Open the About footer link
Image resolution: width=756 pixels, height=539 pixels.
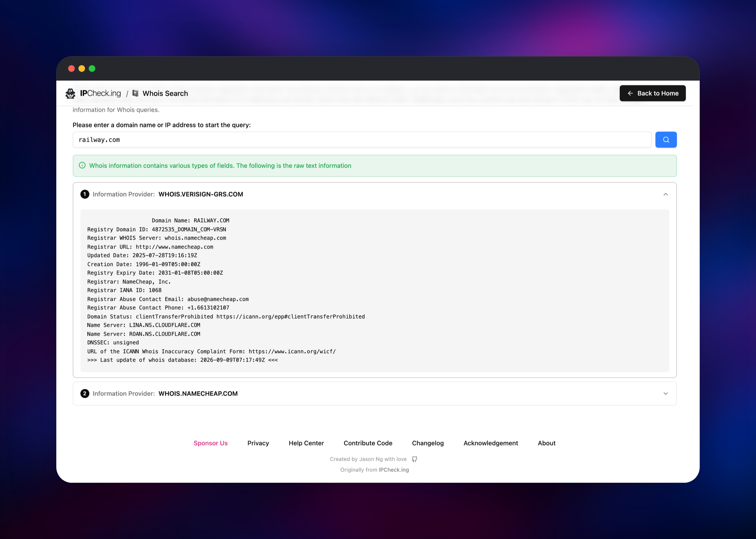click(546, 443)
